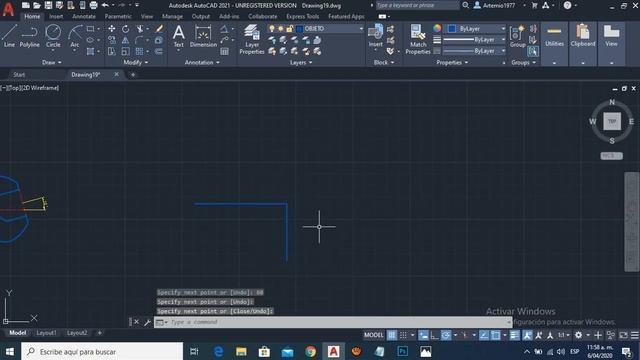640x360 pixels.
Task: Click the keyword search box in title bar
Action: [x=417, y=5]
